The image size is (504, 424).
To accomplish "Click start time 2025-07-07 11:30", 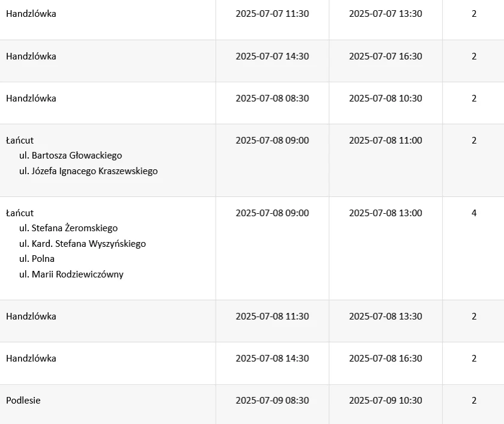I will click(x=272, y=13).
